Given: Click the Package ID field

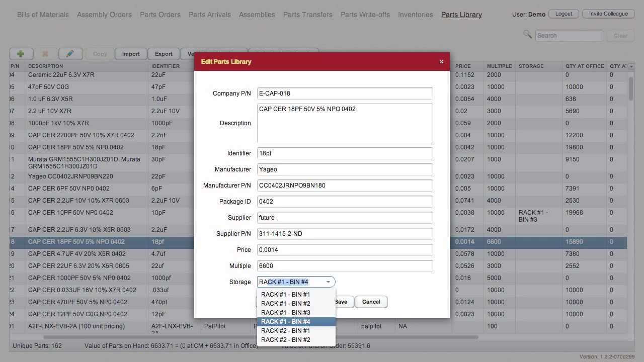Looking at the screenshot, I should pos(345,202).
